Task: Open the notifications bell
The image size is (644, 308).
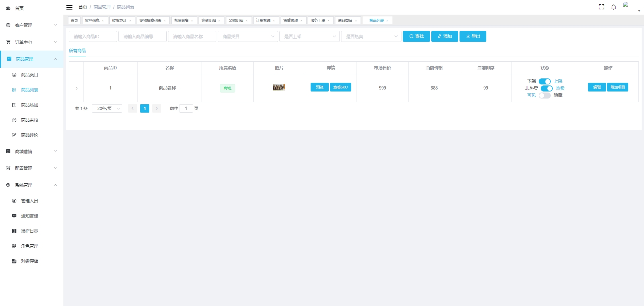Action: (613, 7)
